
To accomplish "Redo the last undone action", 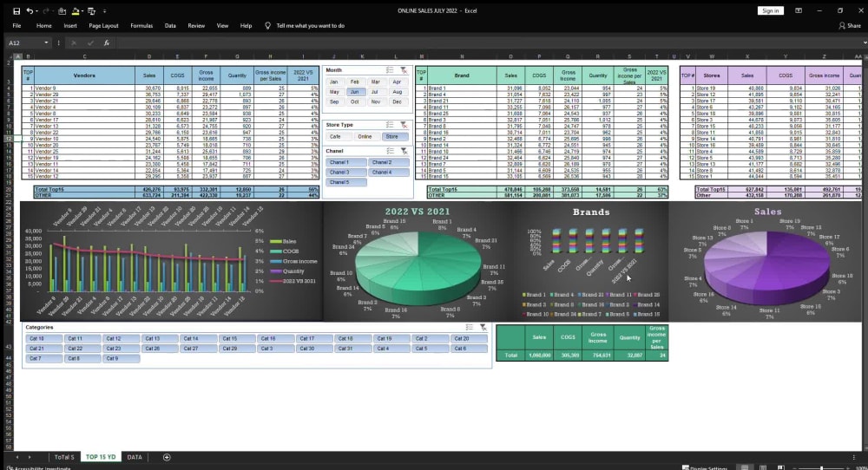I will [46, 11].
